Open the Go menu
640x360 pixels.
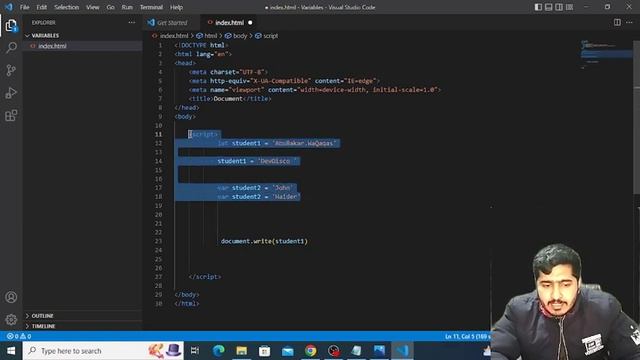[x=111, y=7]
